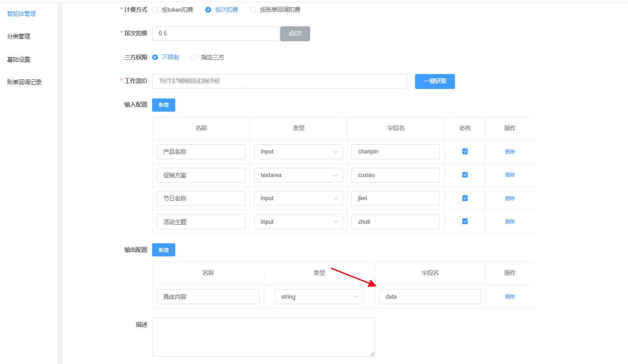This screenshot has height=364, width=628.
Task: Click 新增 button beside 输出配置
Action: (x=163, y=250)
